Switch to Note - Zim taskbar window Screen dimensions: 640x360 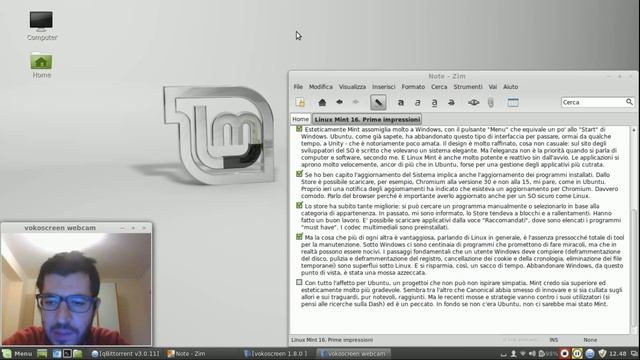point(186,353)
